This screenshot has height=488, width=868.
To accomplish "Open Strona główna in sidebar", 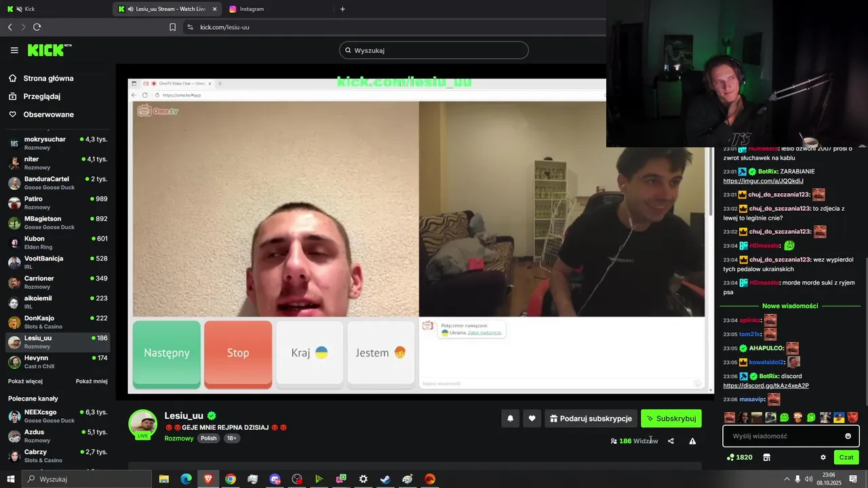I will pos(41,78).
